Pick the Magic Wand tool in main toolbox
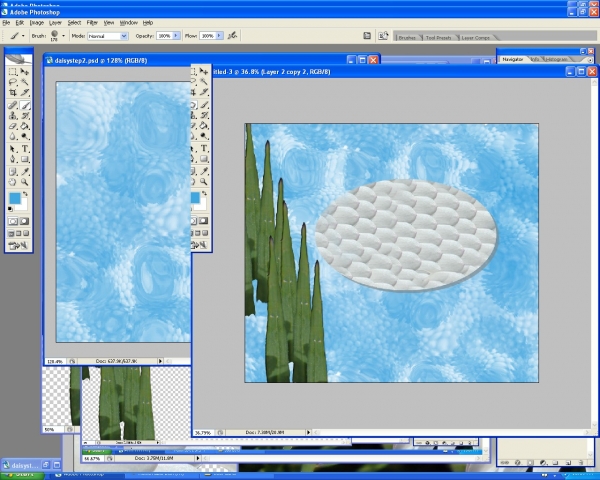Viewport: 600px width, 480px height. tap(24, 82)
